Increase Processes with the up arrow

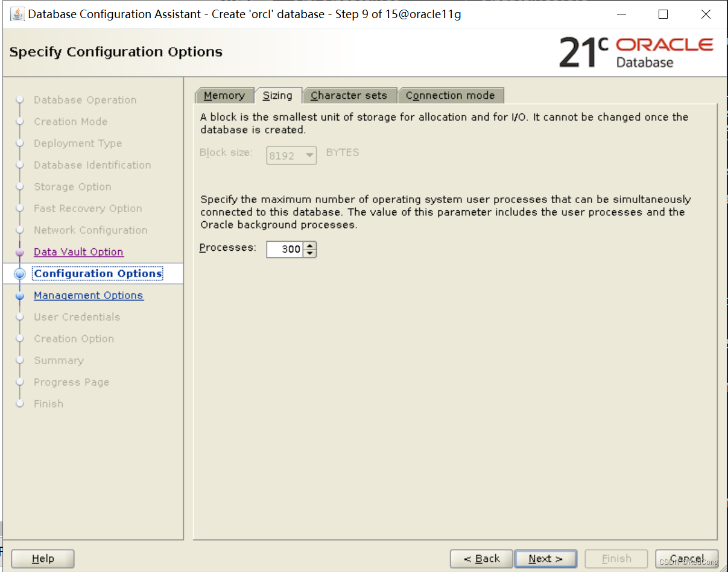309,245
